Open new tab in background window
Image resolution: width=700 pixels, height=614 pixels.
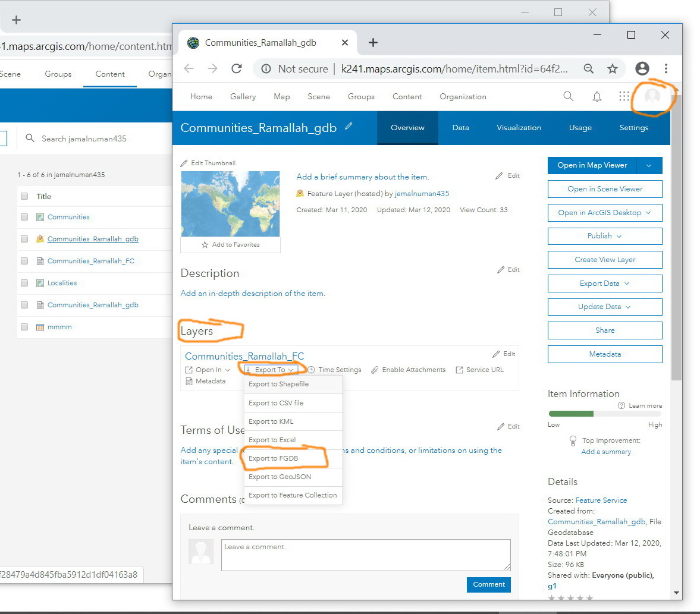pos(16,20)
